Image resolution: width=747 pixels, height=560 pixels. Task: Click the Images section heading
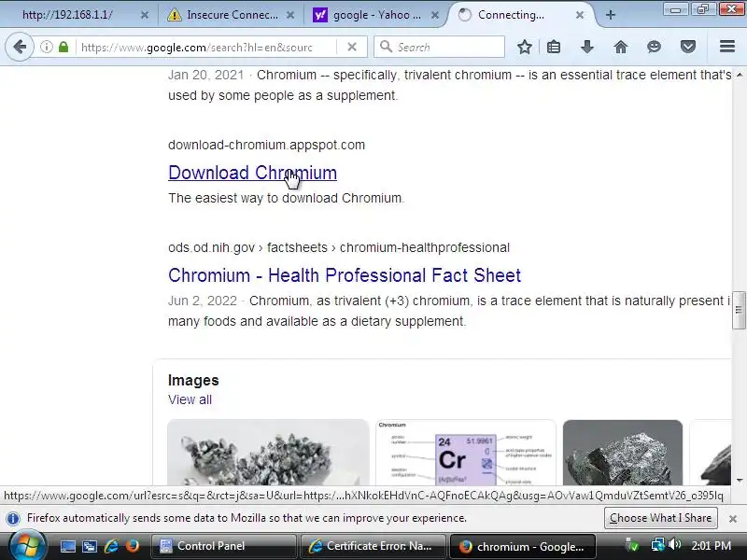click(193, 380)
